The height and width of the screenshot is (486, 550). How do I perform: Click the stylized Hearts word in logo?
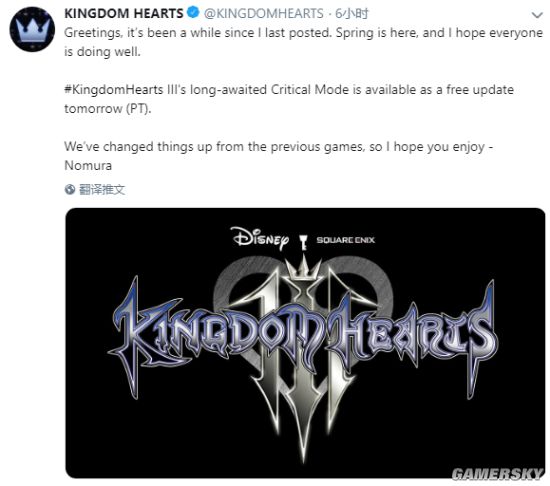tap(410, 333)
